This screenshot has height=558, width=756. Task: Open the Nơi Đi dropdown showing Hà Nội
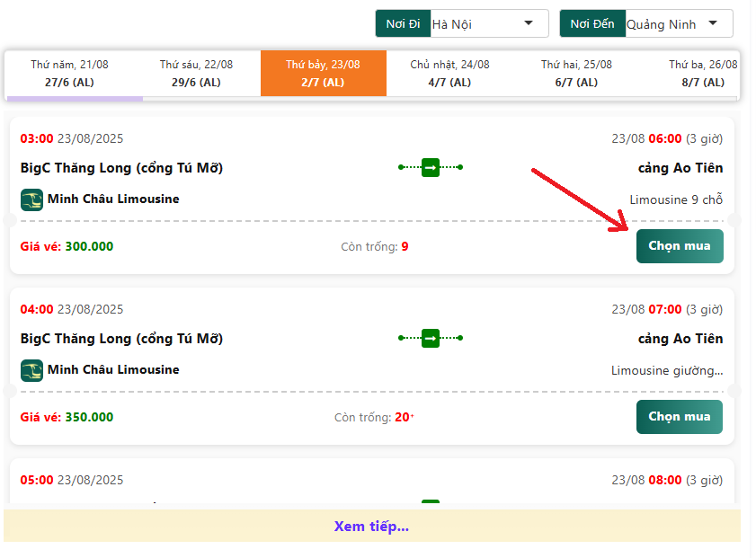click(489, 23)
